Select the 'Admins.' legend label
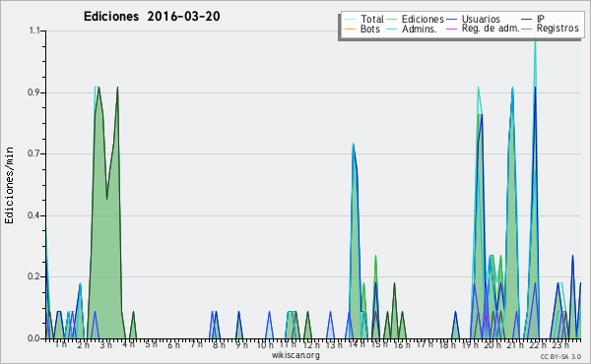Viewport: 591px width, 364px height. pyautogui.click(x=420, y=29)
